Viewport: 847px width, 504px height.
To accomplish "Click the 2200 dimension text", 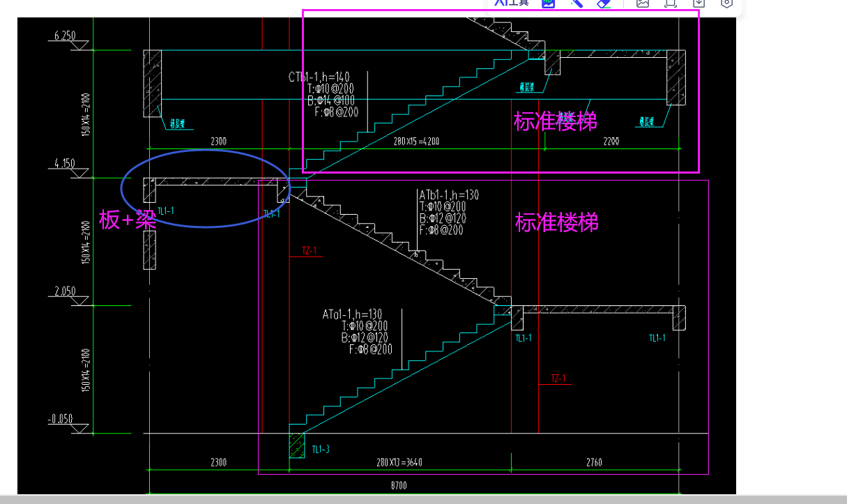I will (610, 142).
